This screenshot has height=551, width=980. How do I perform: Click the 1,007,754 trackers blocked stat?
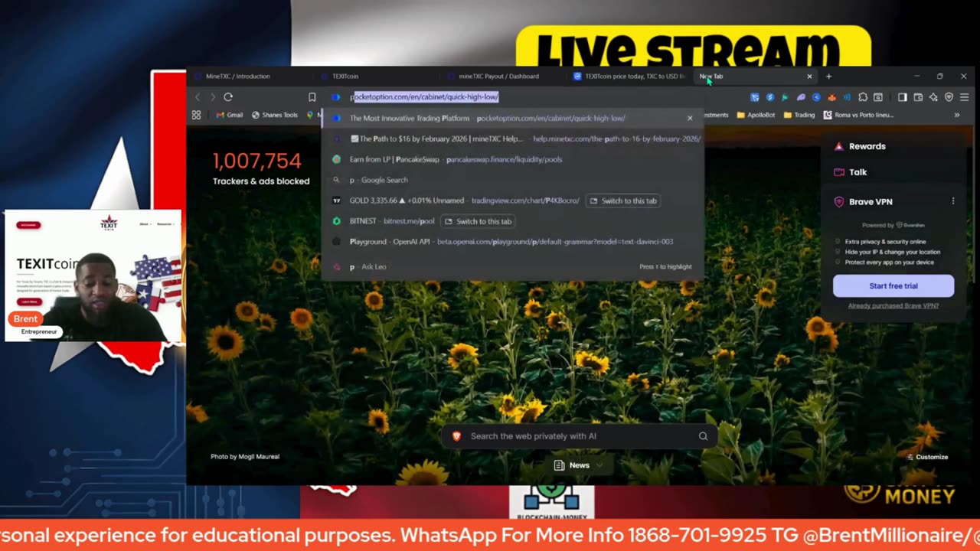coord(257,161)
